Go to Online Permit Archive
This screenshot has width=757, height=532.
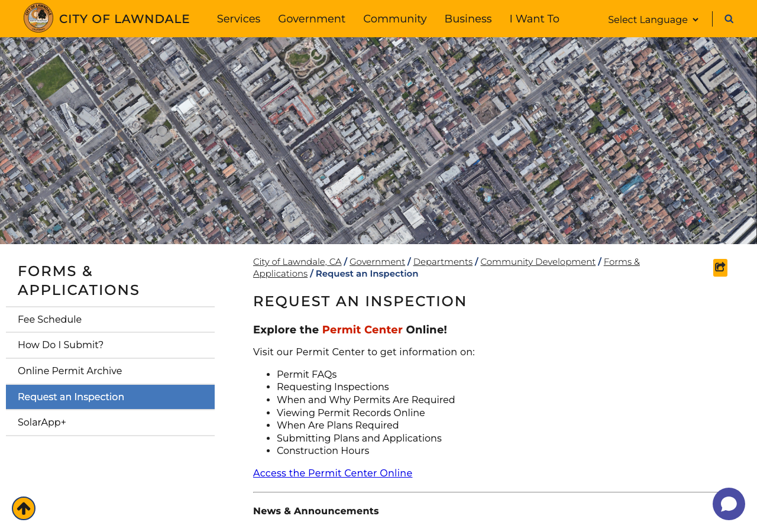coord(110,371)
